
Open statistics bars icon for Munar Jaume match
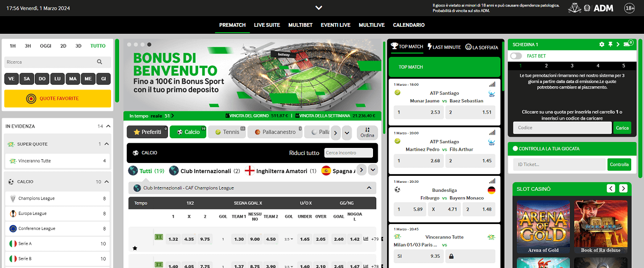[x=492, y=85]
